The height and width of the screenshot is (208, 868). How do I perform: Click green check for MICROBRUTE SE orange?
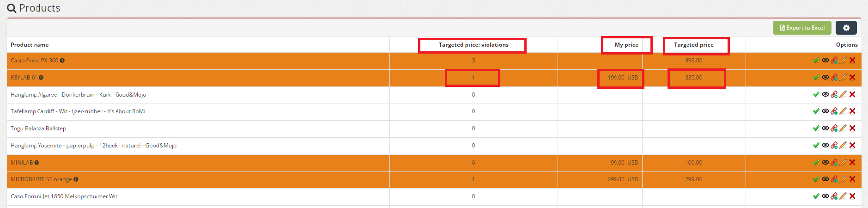point(816,179)
